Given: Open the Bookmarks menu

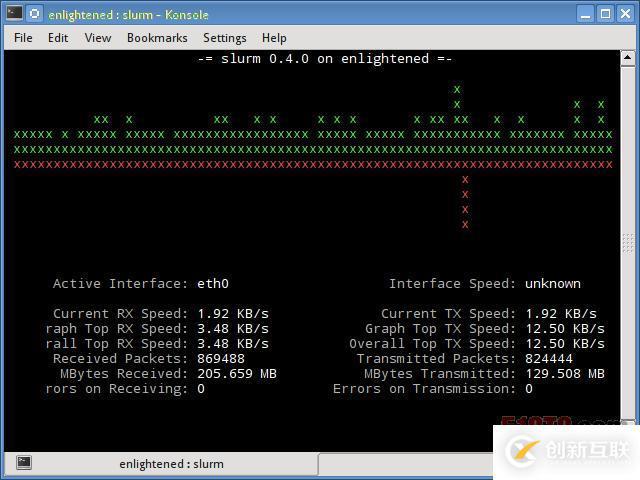Looking at the screenshot, I should pyautogui.click(x=157, y=38).
